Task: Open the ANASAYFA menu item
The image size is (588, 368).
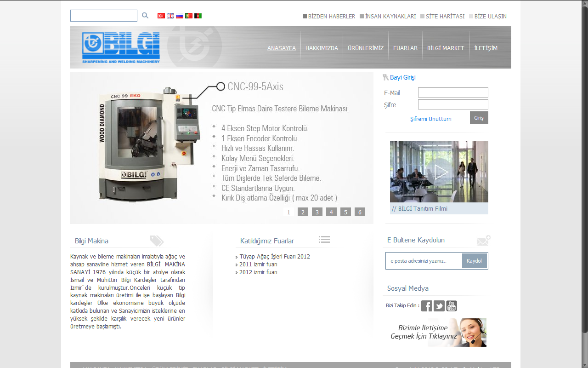Action: (282, 48)
